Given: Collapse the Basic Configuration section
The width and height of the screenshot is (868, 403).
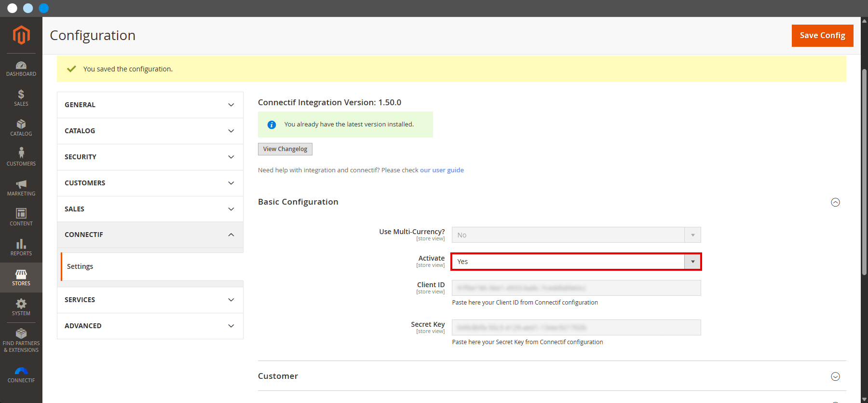Looking at the screenshot, I should coord(836,202).
